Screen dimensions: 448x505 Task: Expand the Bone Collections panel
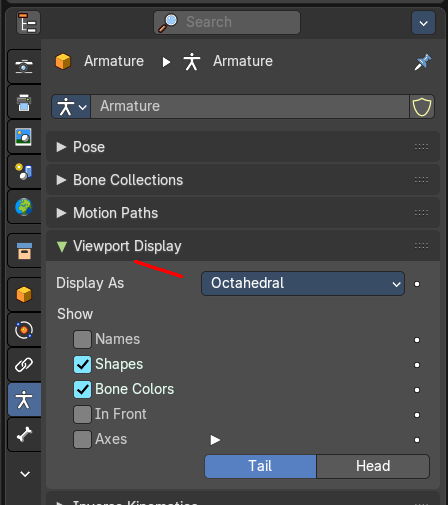coord(243,180)
